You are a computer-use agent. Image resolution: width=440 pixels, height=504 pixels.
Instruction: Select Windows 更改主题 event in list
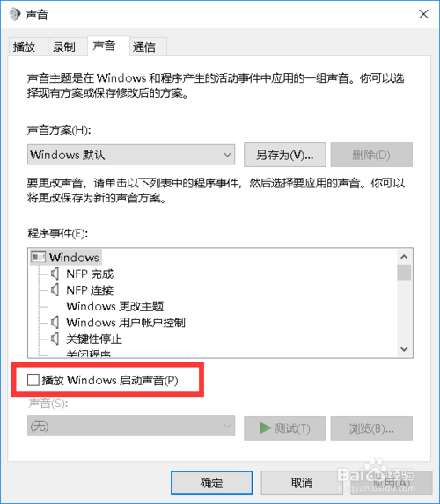click(x=114, y=306)
